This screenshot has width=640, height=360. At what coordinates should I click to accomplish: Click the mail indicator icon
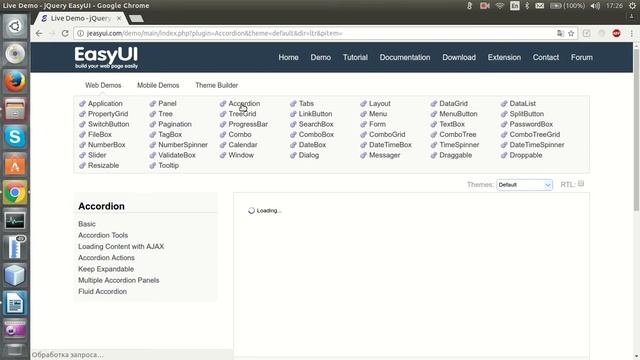[540, 6]
